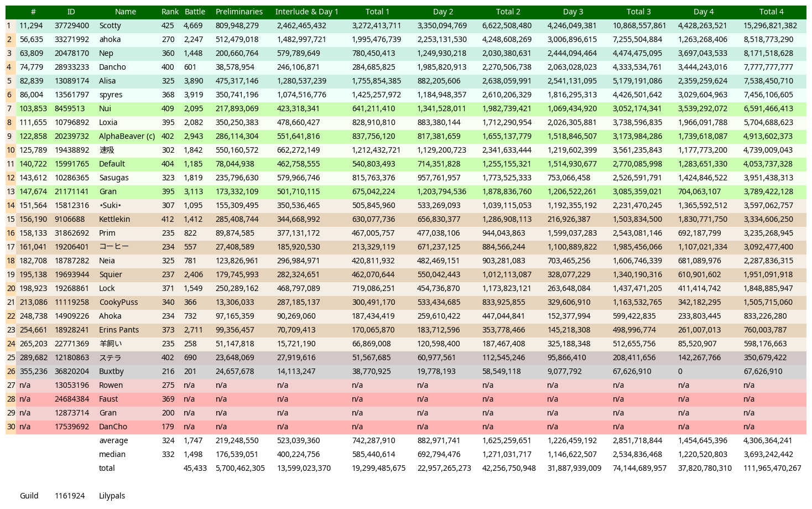This screenshot has width=812, height=509.
Task: Select the name cell 'ahoka' in row 2
Action: [110, 39]
